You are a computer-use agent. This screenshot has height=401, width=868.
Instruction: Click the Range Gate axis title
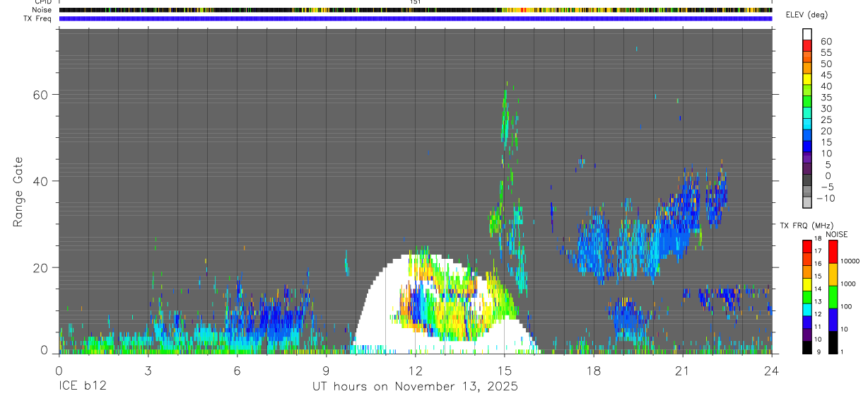click(x=18, y=192)
